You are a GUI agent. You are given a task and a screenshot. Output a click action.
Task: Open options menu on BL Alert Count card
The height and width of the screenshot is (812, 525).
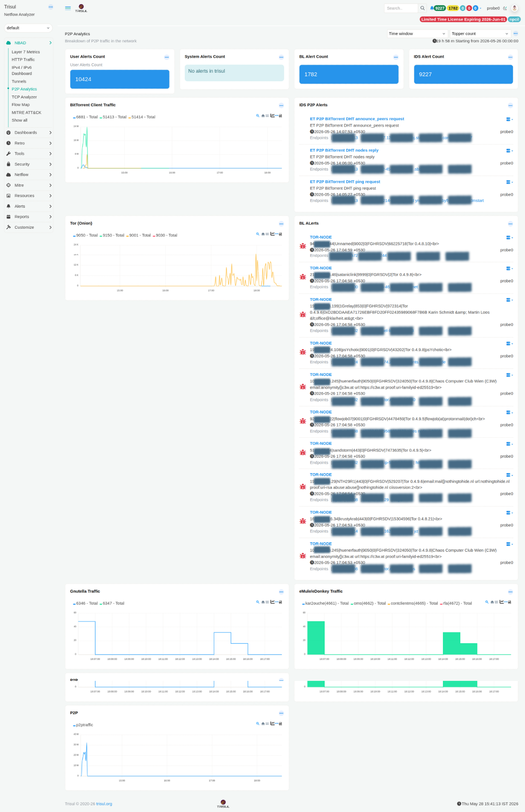[x=396, y=57]
